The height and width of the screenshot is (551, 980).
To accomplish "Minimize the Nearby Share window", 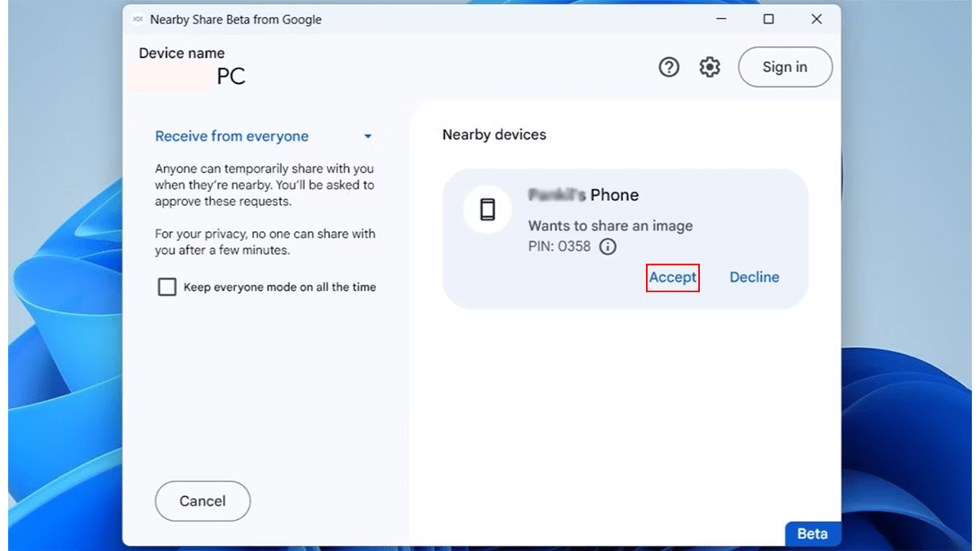I will [719, 20].
